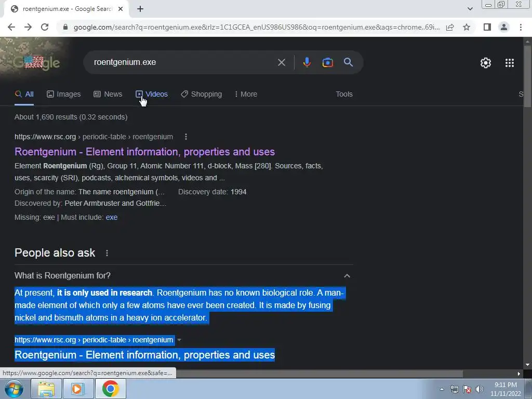
Task: Click the address bar URL
Action: click(x=257, y=27)
